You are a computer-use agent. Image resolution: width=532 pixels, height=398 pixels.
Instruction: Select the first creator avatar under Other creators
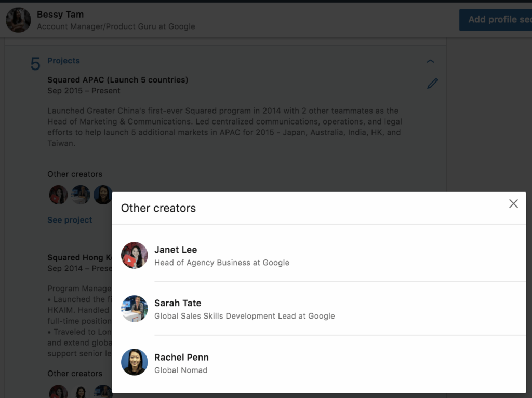(58, 195)
